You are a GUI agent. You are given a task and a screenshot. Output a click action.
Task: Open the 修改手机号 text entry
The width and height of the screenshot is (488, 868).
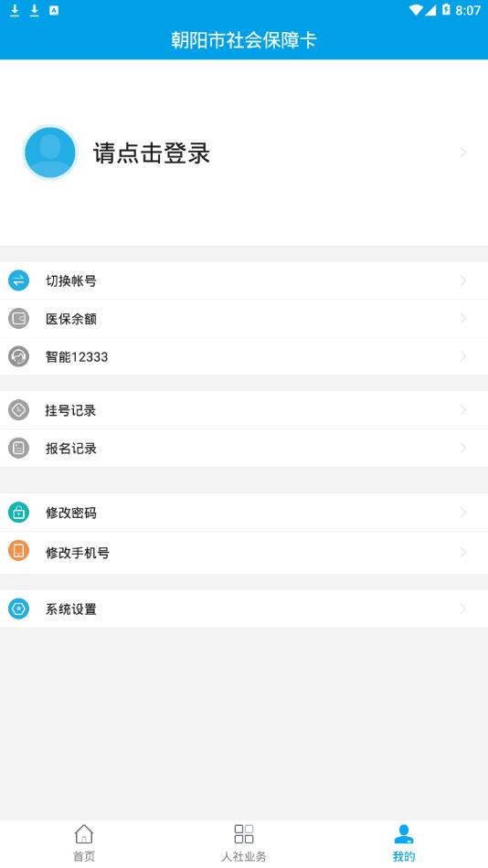77,553
